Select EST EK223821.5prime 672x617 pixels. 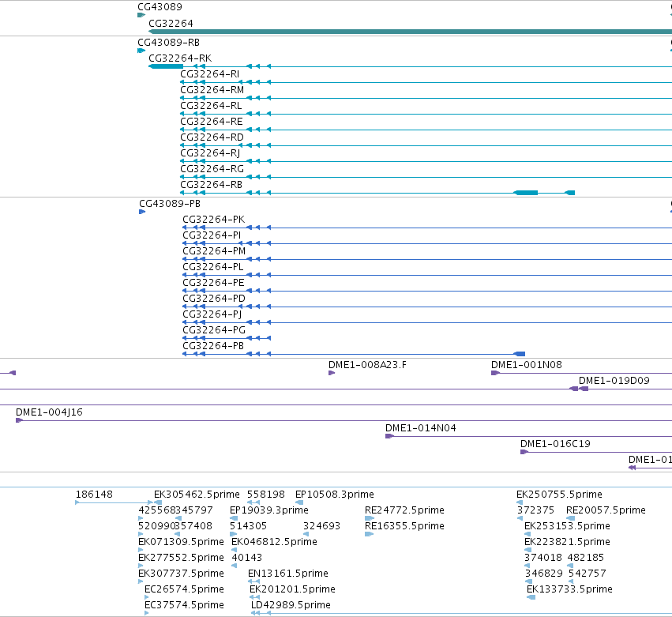pos(568,543)
